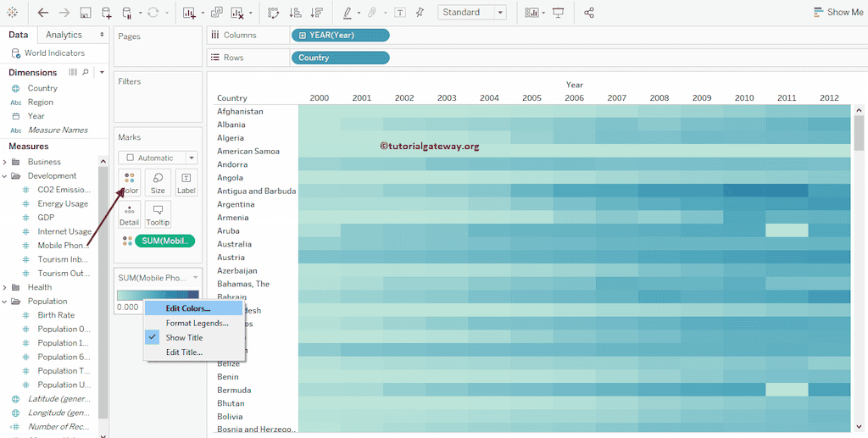This screenshot has height=438, width=868.
Task: Collapse the Development folder in Measures
Action: coord(5,176)
